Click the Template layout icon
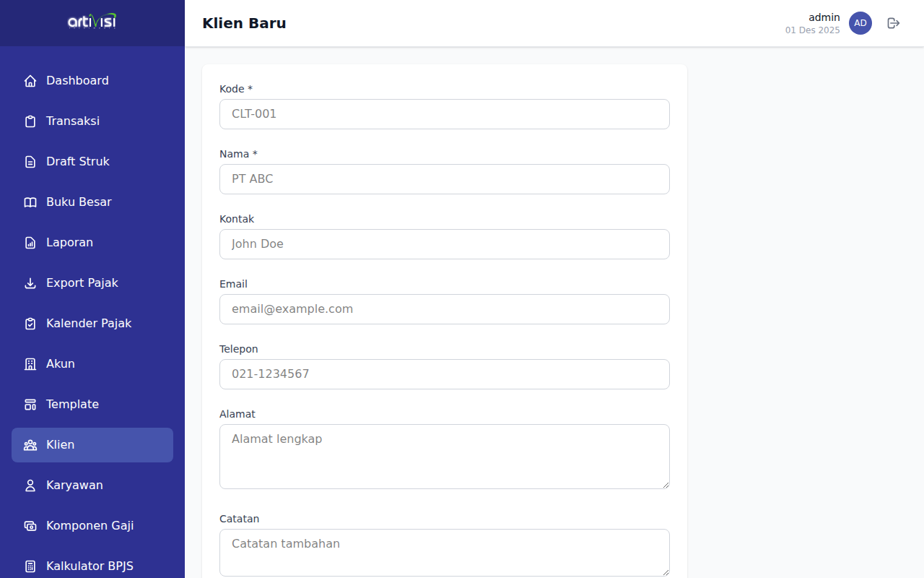This screenshot has width=924, height=578. [x=30, y=405]
